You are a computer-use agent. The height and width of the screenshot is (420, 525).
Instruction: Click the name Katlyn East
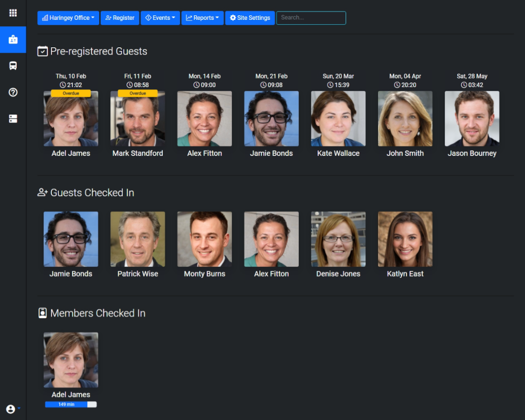(405, 274)
